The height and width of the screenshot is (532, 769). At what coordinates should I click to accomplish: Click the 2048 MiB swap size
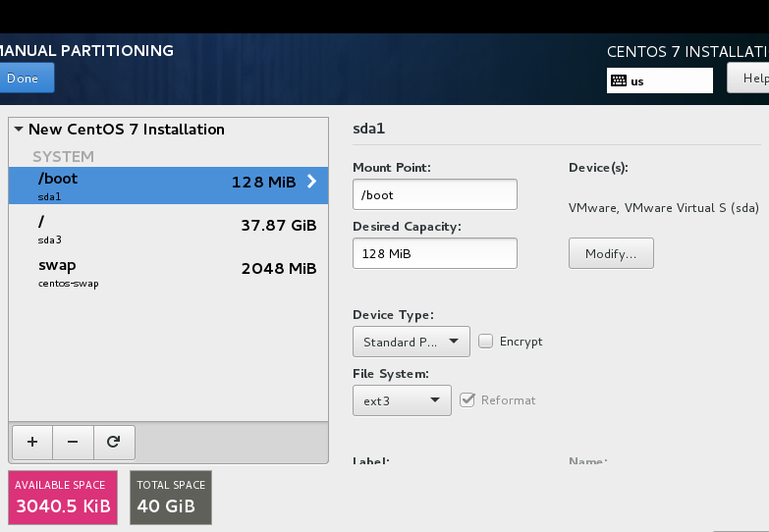click(279, 269)
